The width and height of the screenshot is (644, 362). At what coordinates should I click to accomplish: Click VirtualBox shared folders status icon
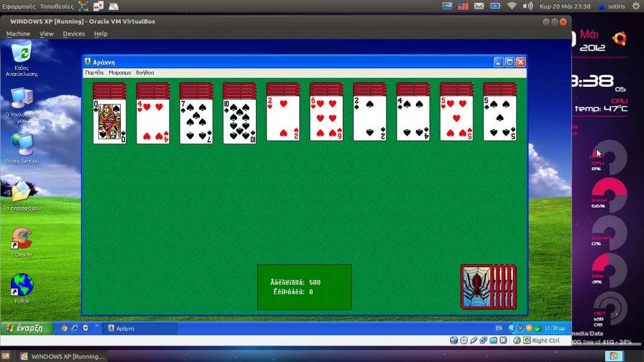coord(493,340)
